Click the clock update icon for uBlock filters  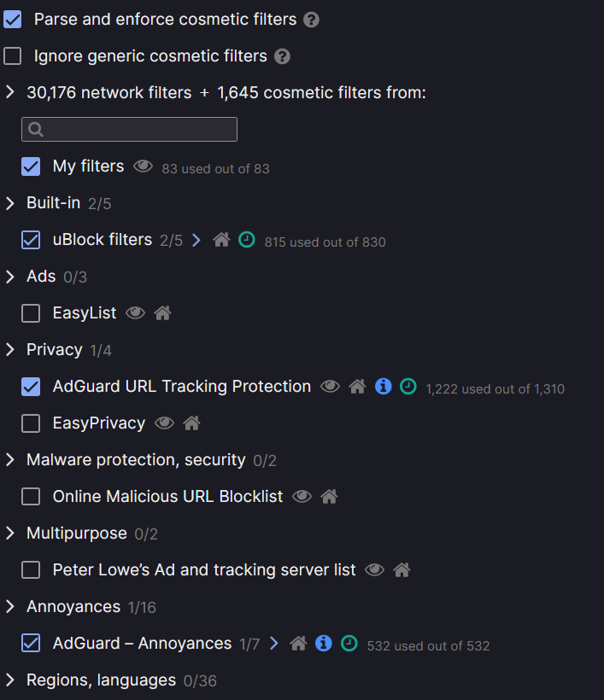click(246, 241)
